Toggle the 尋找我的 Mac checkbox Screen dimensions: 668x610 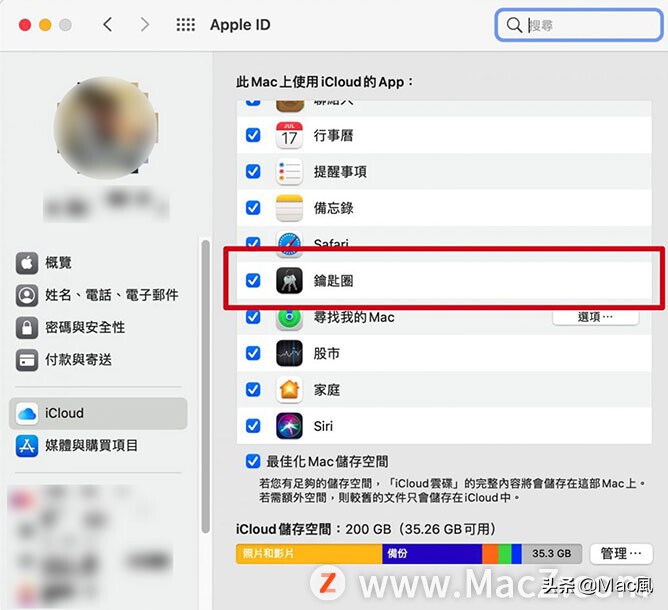pyautogui.click(x=253, y=317)
